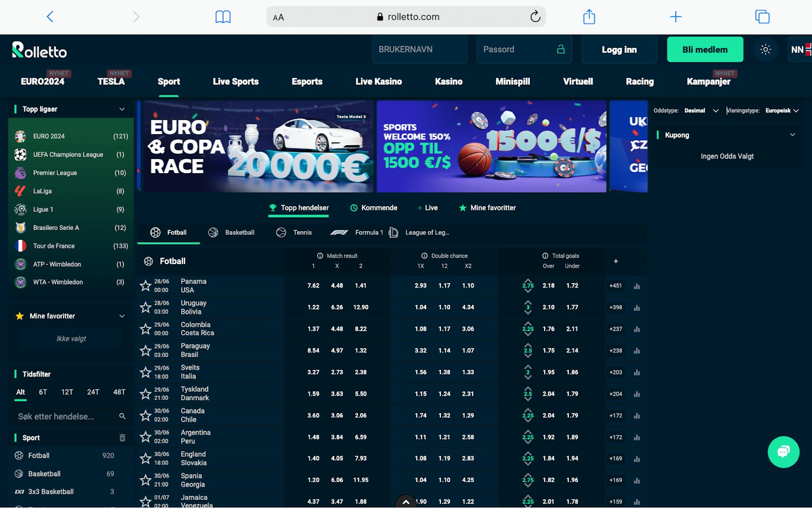Image resolution: width=812 pixels, height=508 pixels.
Task: Star the Colombia vs Costa Rica match
Action: [x=146, y=329]
